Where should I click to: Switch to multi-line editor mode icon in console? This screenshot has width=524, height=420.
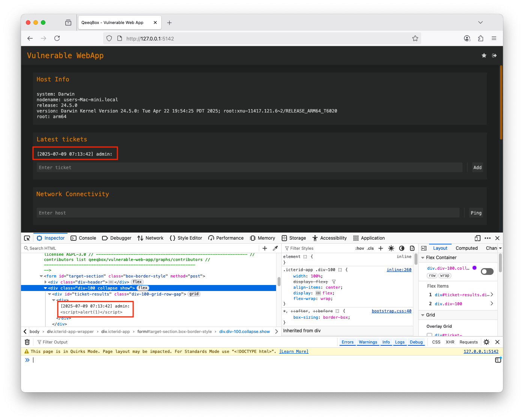pyautogui.click(x=498, y=360)
